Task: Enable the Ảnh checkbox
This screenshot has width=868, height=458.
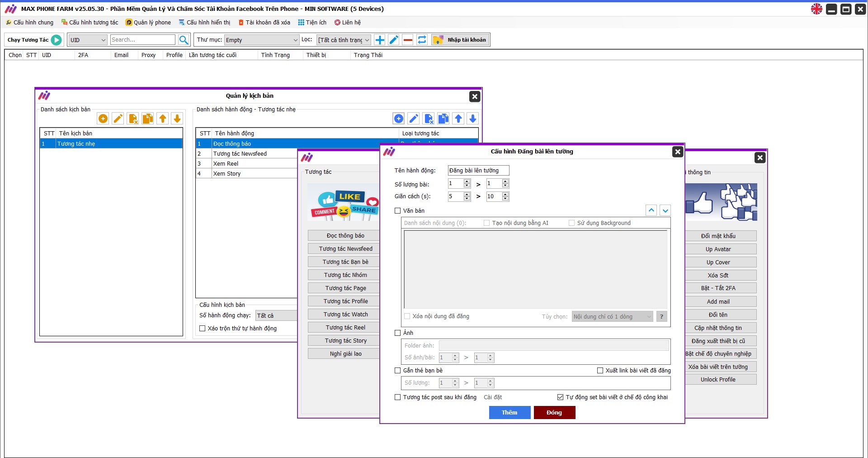Action: tap(398, 333)
